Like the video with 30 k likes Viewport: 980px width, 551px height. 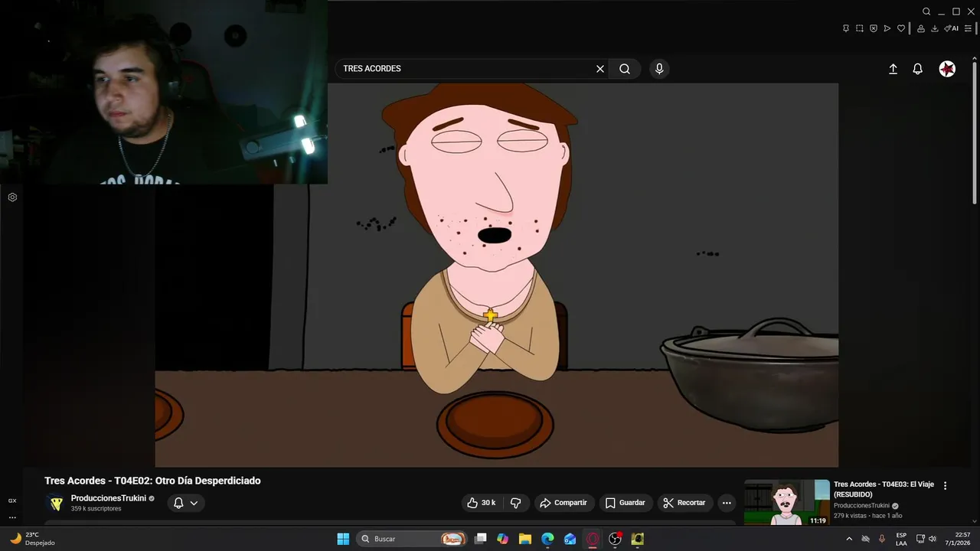click(x=482, y=503)
